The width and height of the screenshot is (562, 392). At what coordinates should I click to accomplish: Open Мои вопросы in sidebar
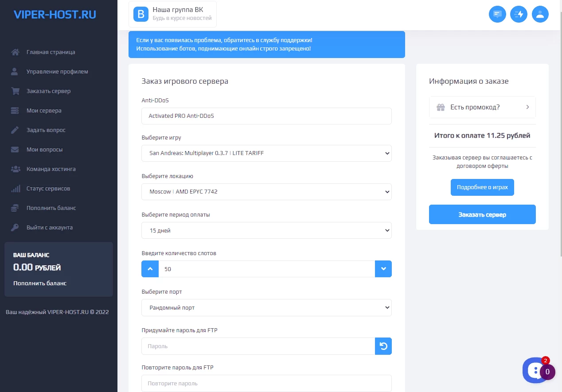44,150
